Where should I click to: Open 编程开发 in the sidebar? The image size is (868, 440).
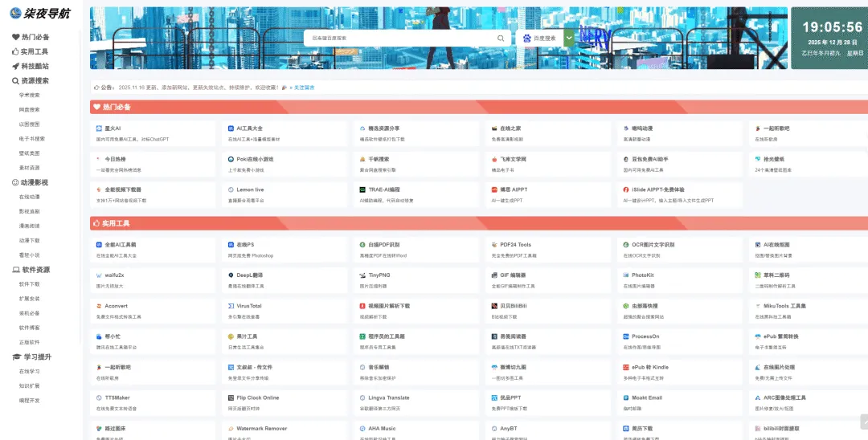click(30, 400)
